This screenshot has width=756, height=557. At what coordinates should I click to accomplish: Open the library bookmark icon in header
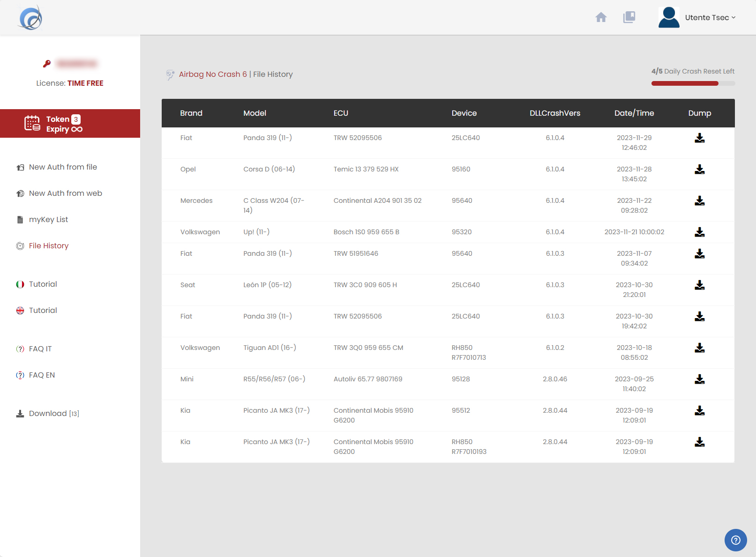tap(629, 17)
